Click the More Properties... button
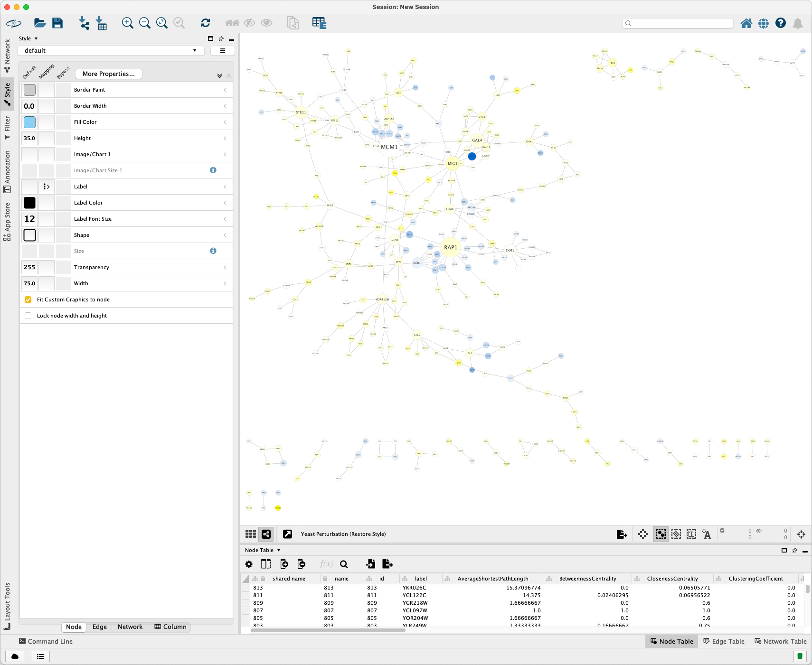The image size is (812, 665). [x=108, y=74]
